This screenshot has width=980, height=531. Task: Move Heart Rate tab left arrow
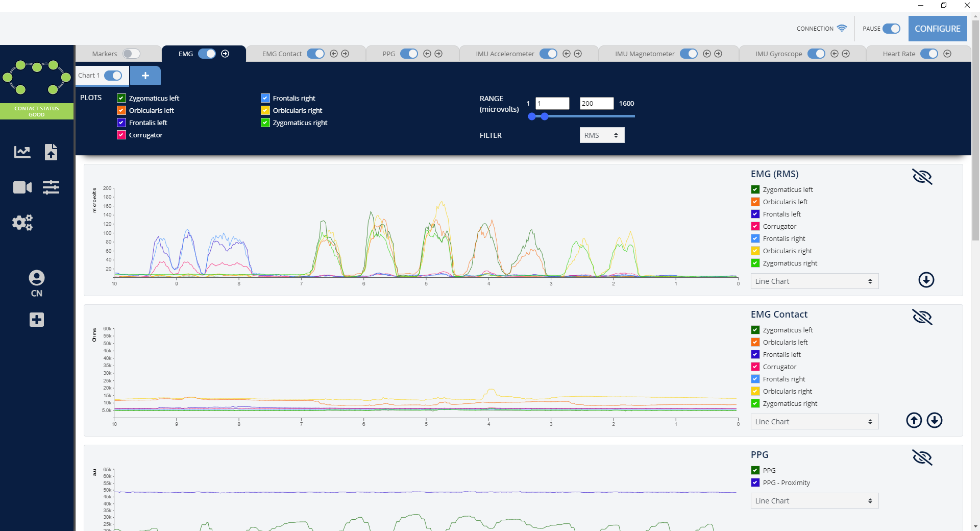click(x=947, y=54)
